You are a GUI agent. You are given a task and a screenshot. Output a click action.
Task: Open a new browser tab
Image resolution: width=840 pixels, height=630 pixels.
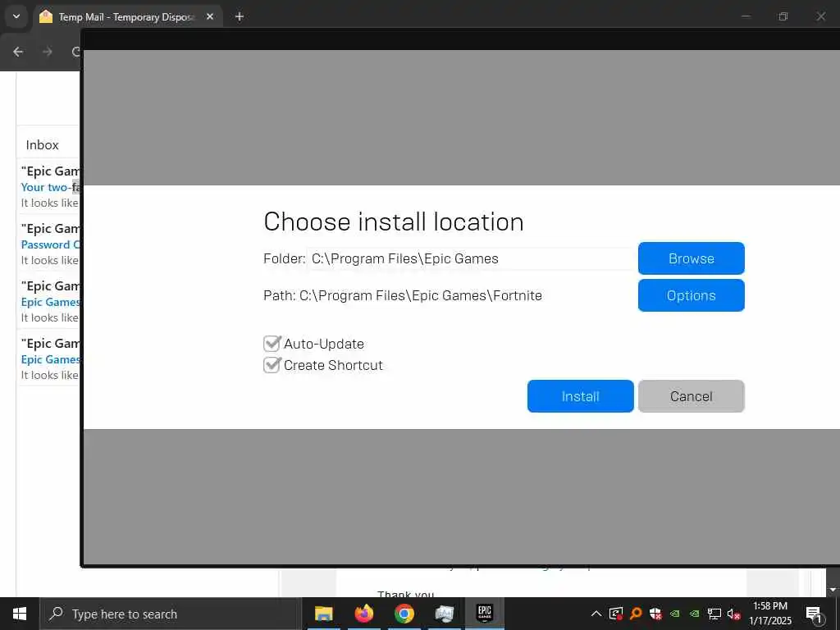coord(240,16)
